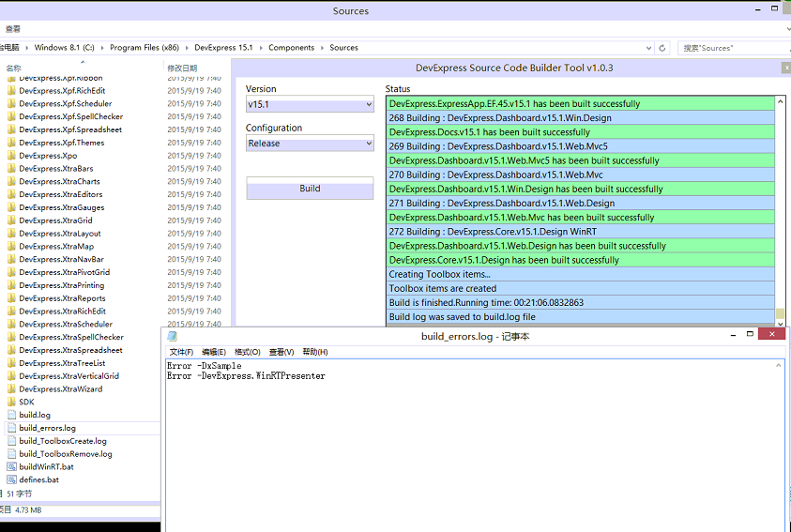Select the DevExpress.XtraNavBar folder icon

click(x=11, y=259)
